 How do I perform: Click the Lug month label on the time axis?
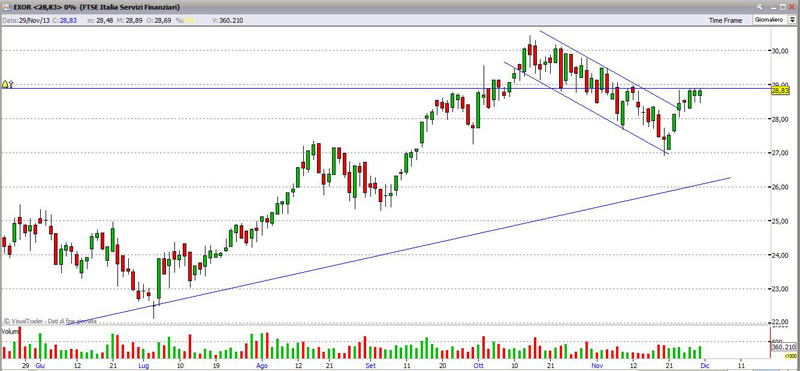(x=143, y=366)
